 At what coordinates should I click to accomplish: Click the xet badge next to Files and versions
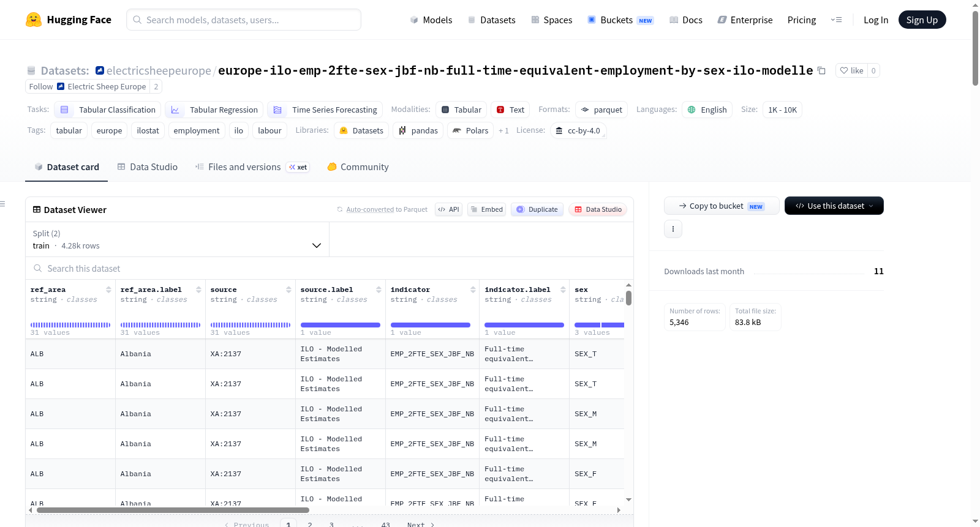click(298, 167)
